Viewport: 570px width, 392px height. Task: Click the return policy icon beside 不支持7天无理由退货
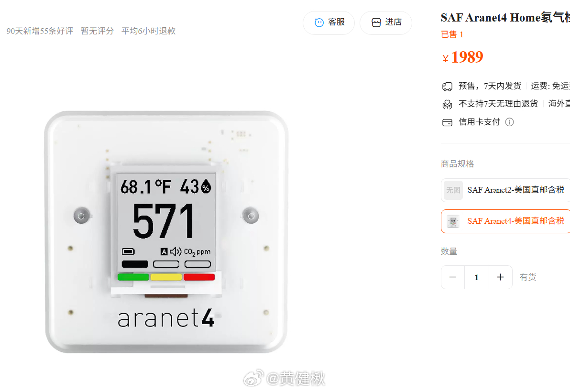[447, 104]
